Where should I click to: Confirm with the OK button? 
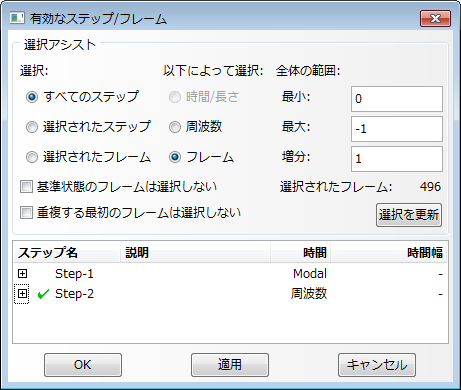83,365
